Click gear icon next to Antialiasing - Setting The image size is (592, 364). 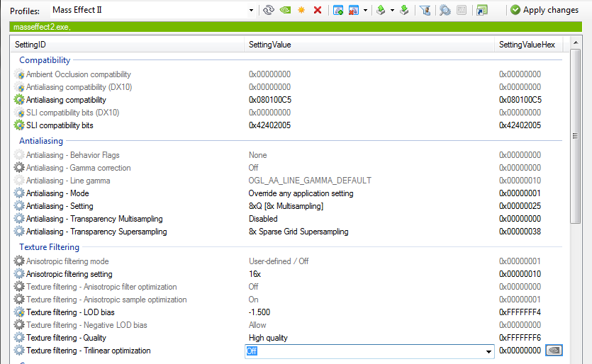[19, 206]
